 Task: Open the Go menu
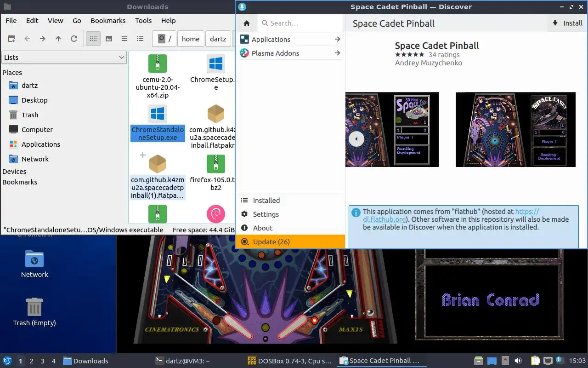pyautogui.click(x=77, y=21)
